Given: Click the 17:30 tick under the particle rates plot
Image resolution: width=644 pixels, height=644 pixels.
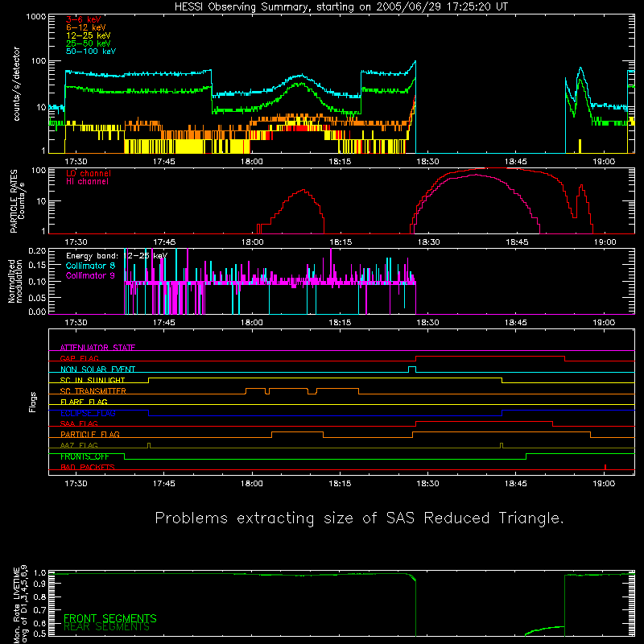Looking at the screenshot, I should [x=76, y=242].
